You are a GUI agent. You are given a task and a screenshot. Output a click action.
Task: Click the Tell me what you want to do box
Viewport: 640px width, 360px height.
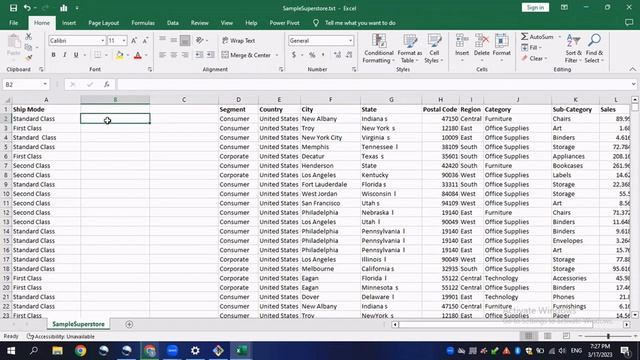(x=360, y=23)
